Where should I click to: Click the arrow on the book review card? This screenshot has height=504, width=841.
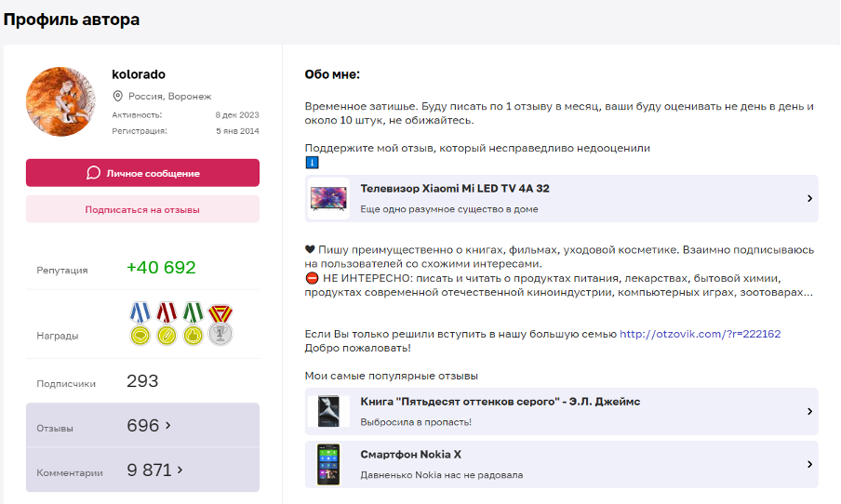point(809,411)
